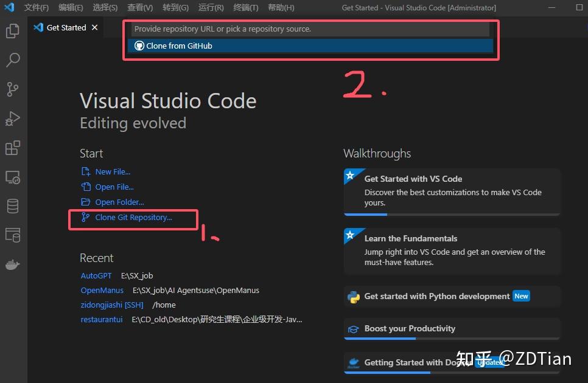Open recent zidongjiashi [SSH] workspace

[112, 305]
